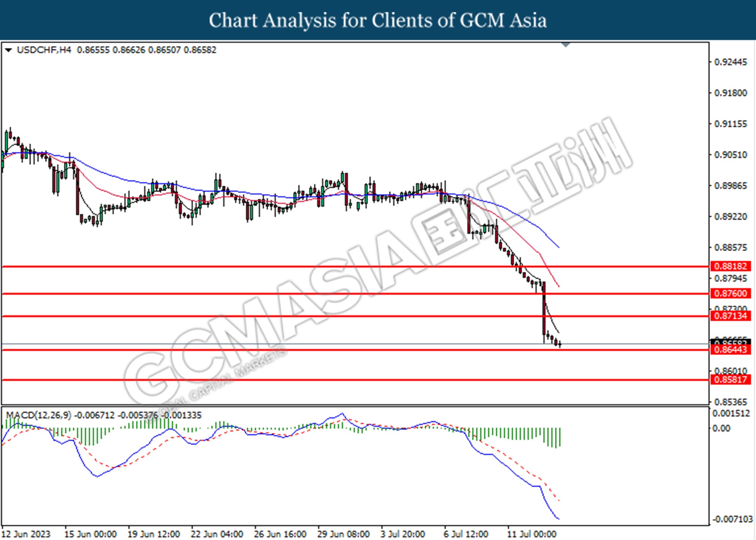The width and height of the screenshot is (756, 540).
Task: Click the 0.90510 price axis value
Action: pos(730,155)
